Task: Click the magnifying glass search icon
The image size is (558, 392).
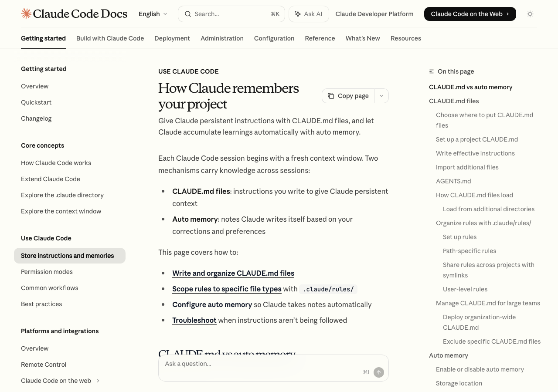Action: click(188, 14)
